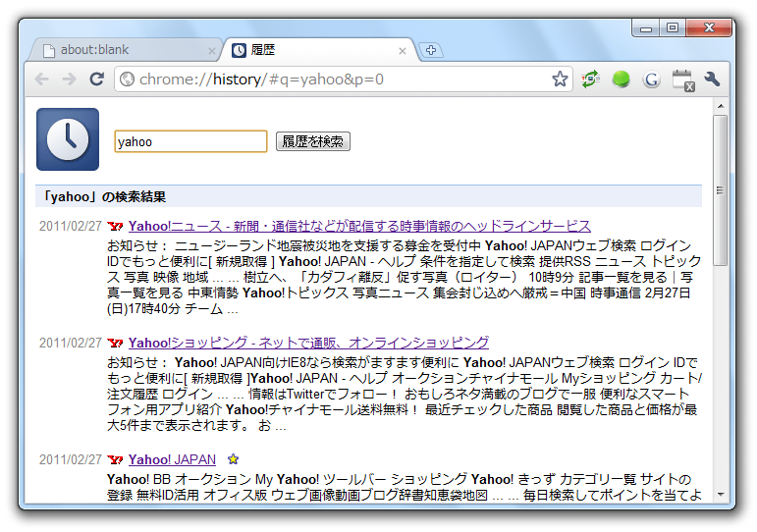Click the 履歴を検索 button
The height and width of the screenshot is (532, 757).
313,141
